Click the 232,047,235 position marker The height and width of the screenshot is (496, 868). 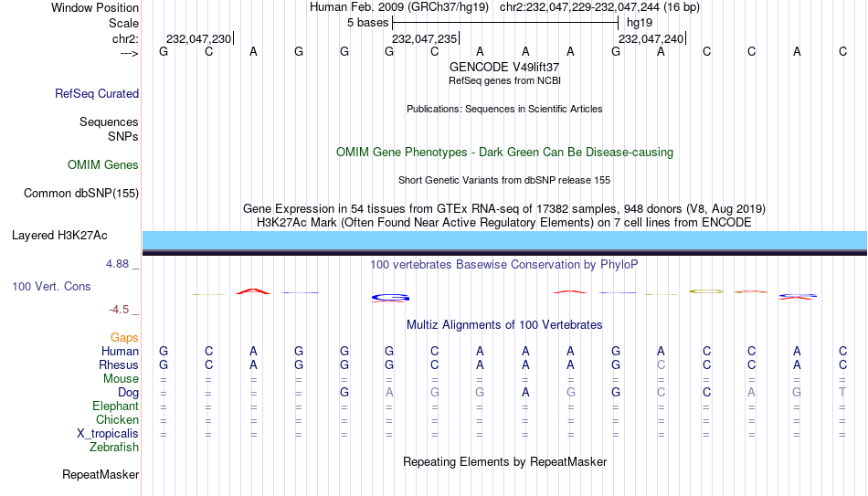tap(425, 38)
